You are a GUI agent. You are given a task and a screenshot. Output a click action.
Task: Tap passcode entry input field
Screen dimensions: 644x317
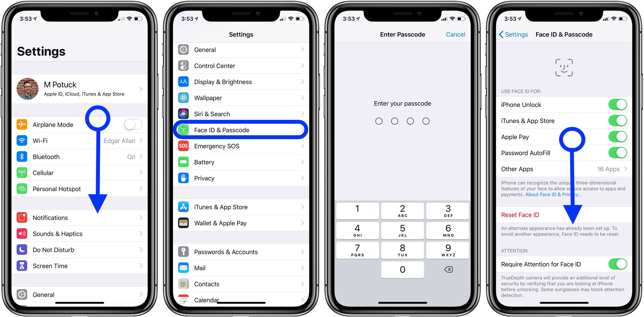(x=402, y=120)
